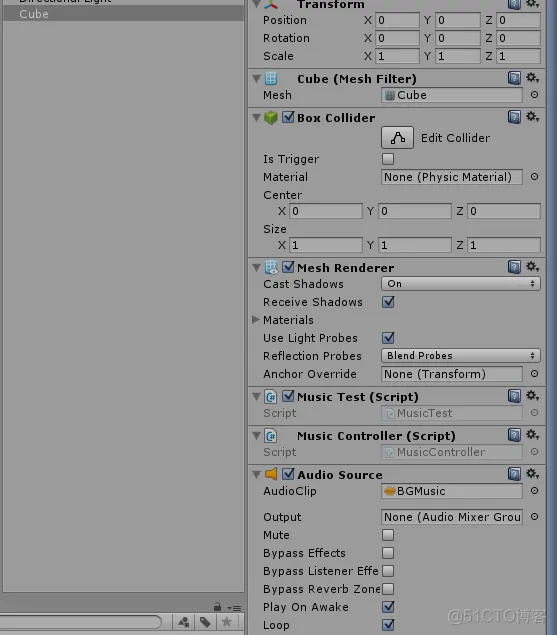Viewport: 557px width, 635px height.
Task: Click the Cube mesh field
Action: 452,95
